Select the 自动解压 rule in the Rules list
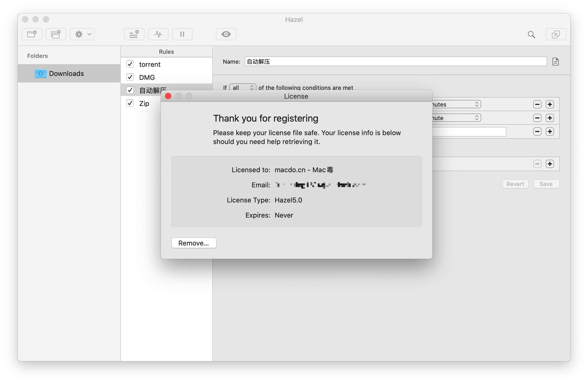The width and height of the screenshot is (588, 383). click(x=153, y=90)
